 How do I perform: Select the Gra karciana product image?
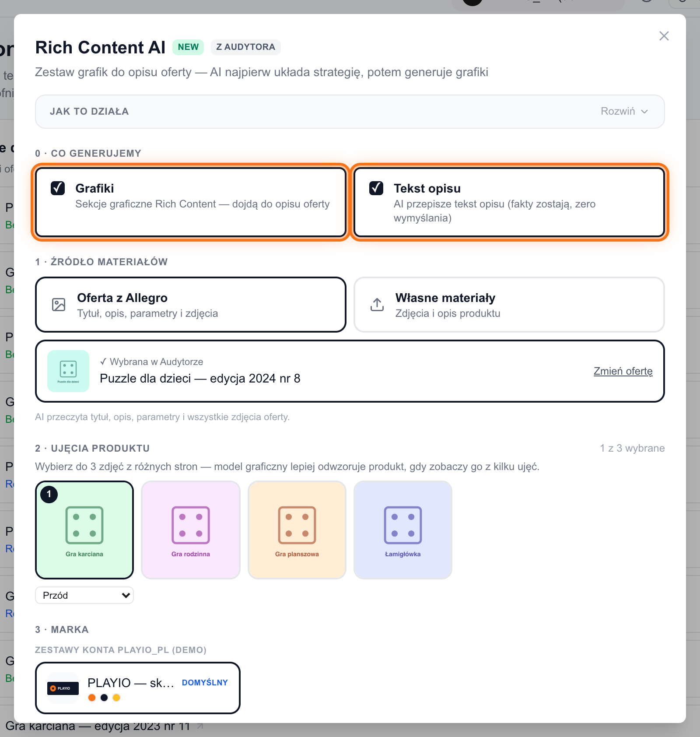pyautogui.click(x=84, y=530)
